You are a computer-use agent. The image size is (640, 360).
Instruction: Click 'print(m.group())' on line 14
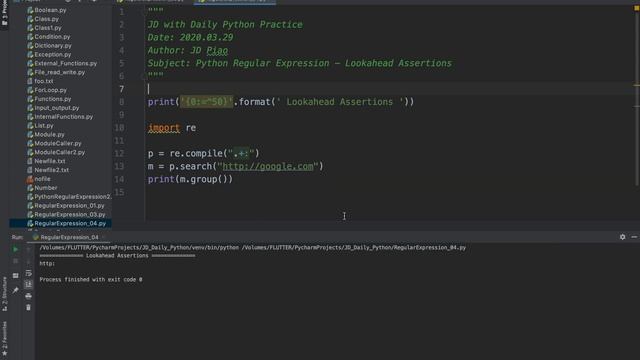click(x=190, y=179)
